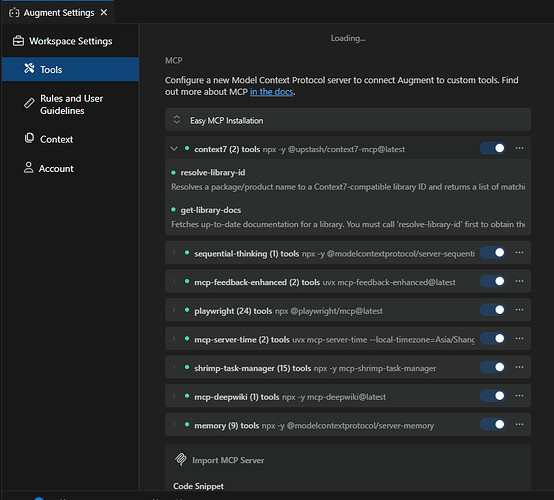Open the more options menu for memory
Viewport: 554px width, 500px height.
[519, 424]
